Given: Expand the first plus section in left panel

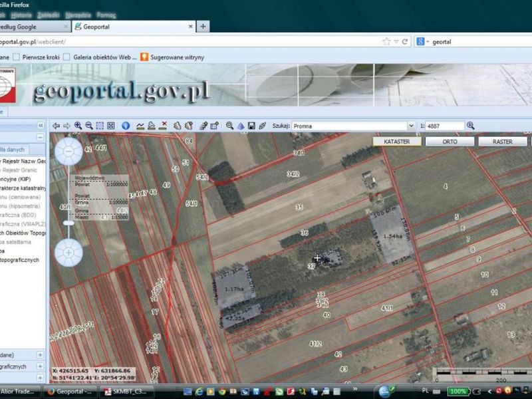Looking at the screenshot, I should pyautogui.click(x=40, y=355).
